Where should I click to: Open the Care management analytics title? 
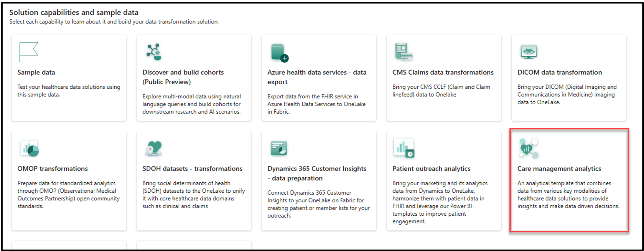(559, 169)
